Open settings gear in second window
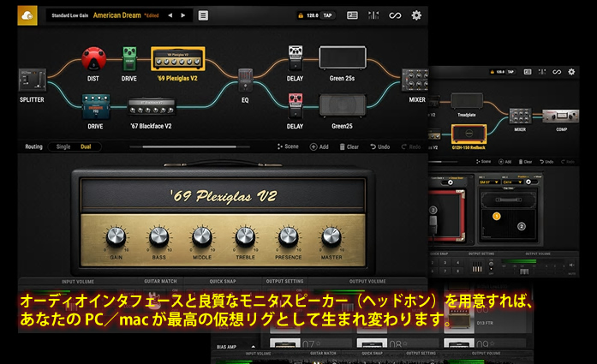 [x=571, y=72]
